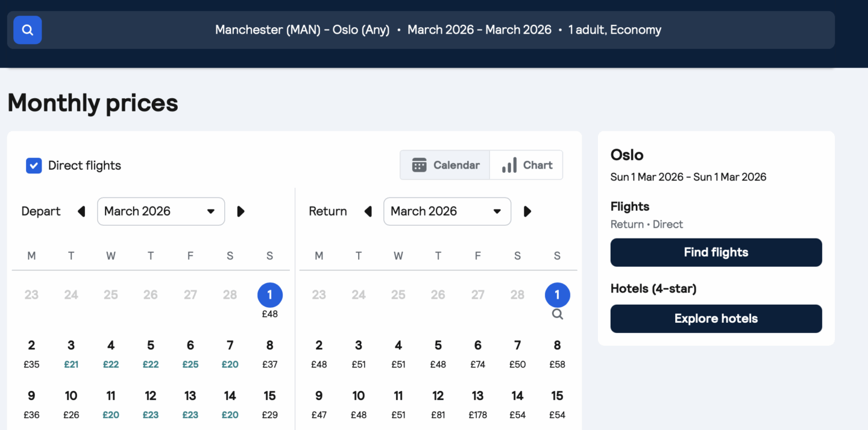The width and height of the screenshot is (868, 430).
Task: Click next month arrow for Return calendar
Action: pyautogui.click(x=527, y=211)
